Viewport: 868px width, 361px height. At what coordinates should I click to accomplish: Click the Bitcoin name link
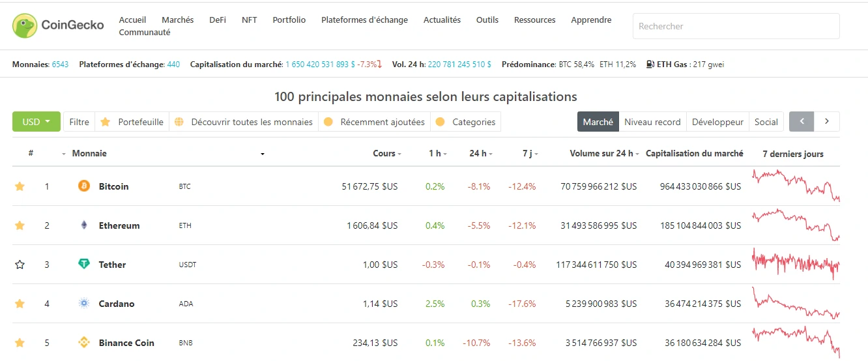pyautogui.click(x=113, y=186)
